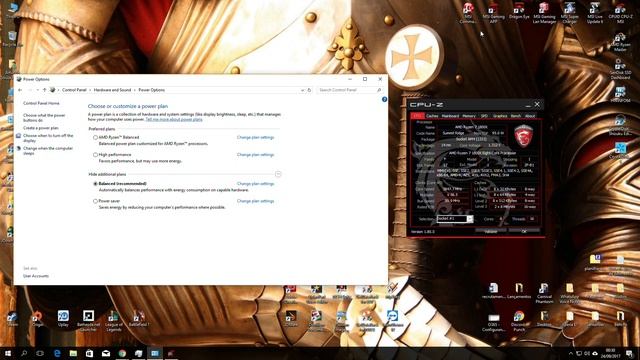Switch to the Caches tab in CPU-Z
The image size is (640, 360).
pos(432,116)
